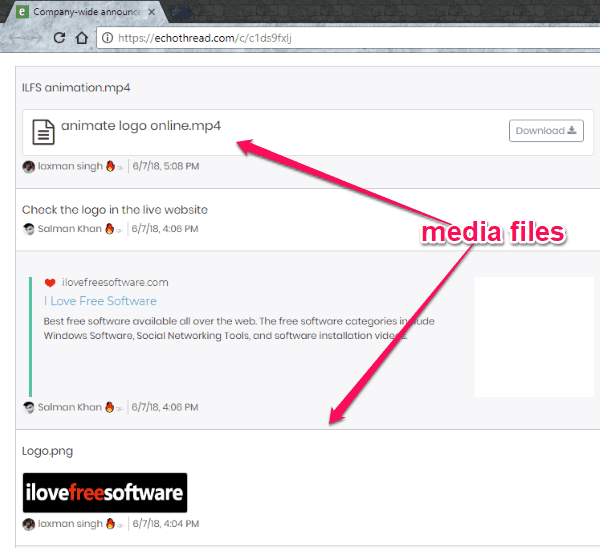Go to the browser home page icon
Image resolution: width=600 pixels, height=548 pixels.
tap(82, 38)
